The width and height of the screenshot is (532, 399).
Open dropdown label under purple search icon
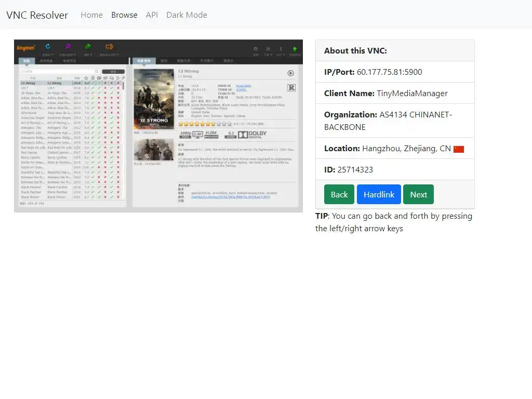point(68,55)
